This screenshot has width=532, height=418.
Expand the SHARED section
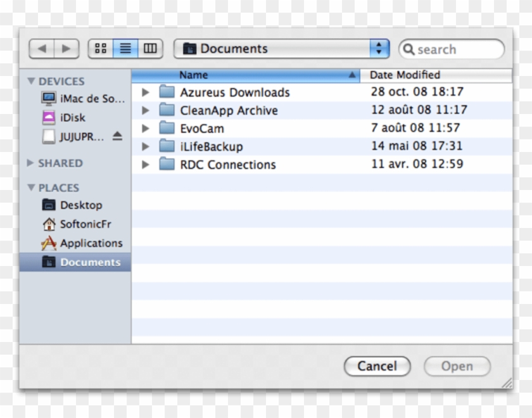tap(30, 163)
